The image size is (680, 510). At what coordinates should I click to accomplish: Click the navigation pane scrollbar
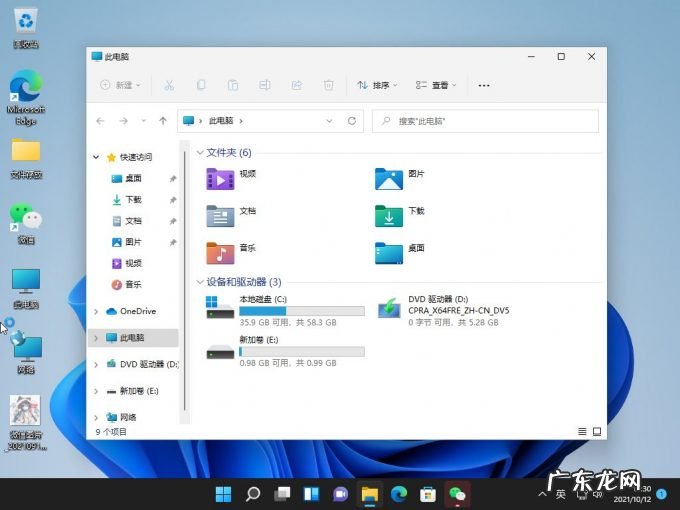coord(185,282)
